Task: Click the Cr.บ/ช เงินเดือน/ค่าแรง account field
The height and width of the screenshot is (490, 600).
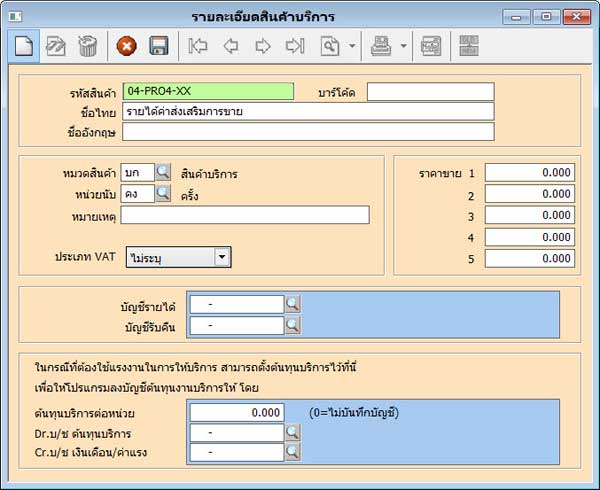Action: coord(237,452)
